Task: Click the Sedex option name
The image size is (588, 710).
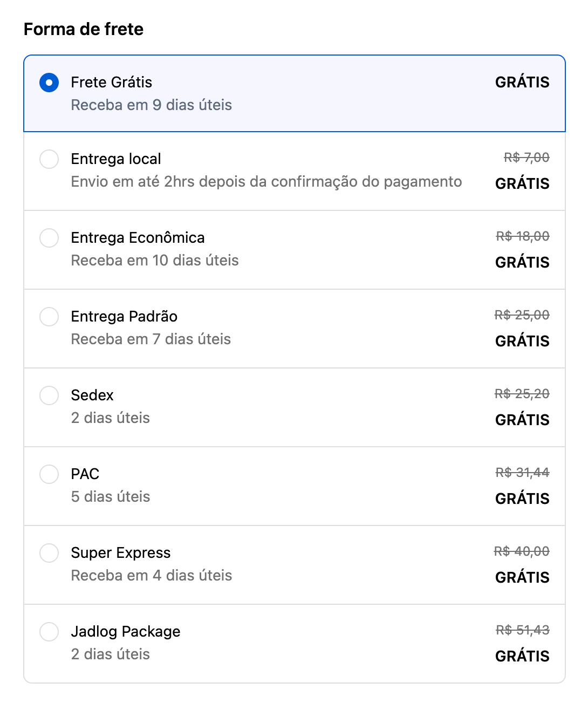Action: tap(92, 395)
